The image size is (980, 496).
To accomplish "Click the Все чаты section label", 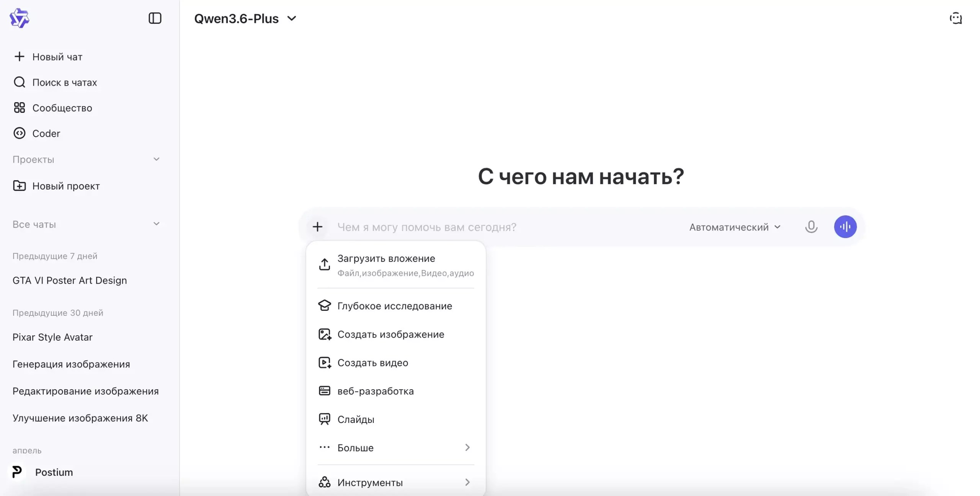I will tap(34, 224).
